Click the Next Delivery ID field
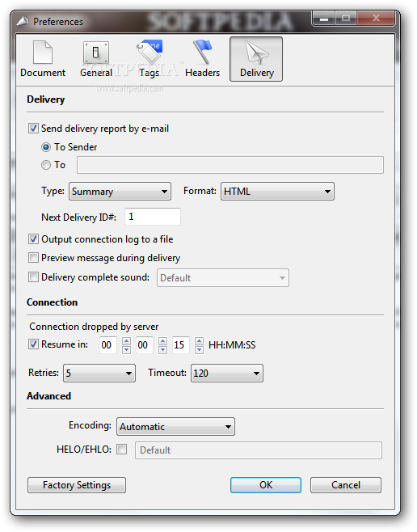Screen dimensions: 417x532 click(153, 217)
